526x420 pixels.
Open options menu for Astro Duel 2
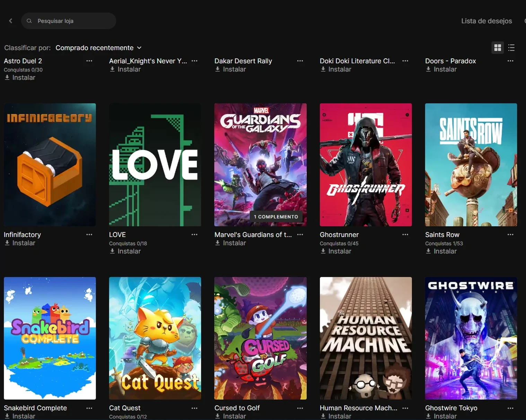89,61
